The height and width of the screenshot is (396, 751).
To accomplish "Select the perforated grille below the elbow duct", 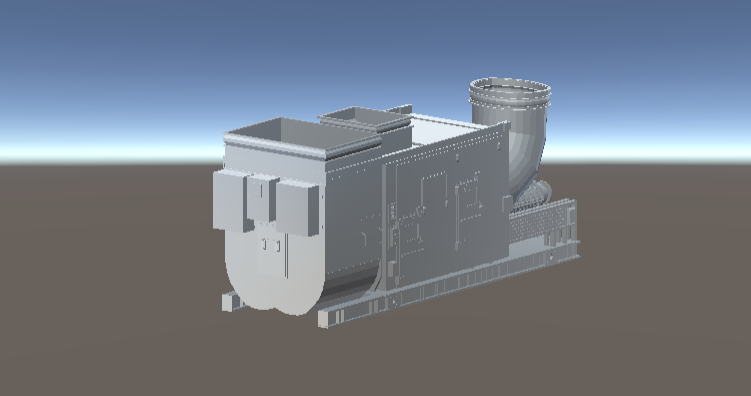I will pyautogui.click(x=541, y=220).
